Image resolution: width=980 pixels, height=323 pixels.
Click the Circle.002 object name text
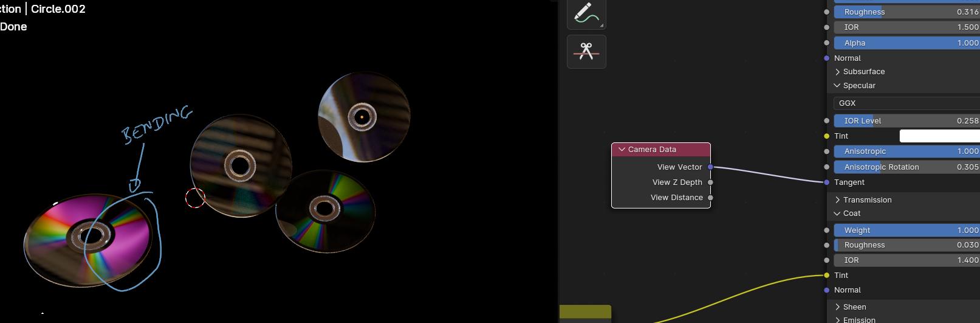point(58,9)
